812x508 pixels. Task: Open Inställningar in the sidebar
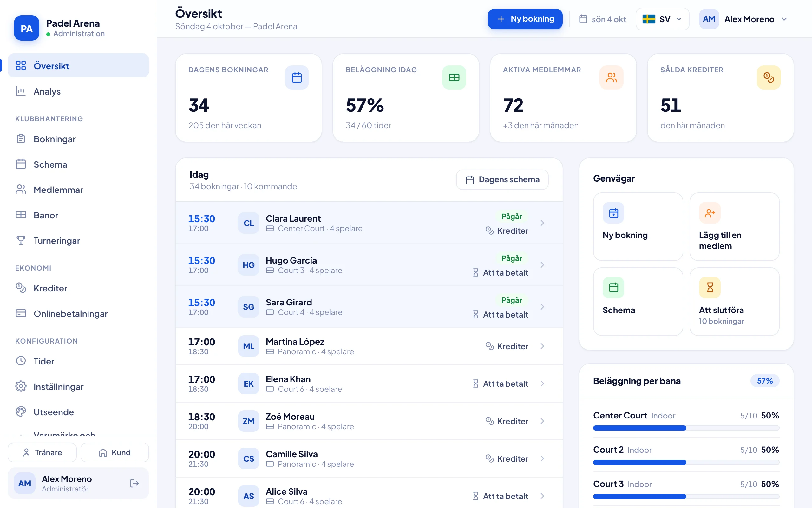[x=78, y=387]
